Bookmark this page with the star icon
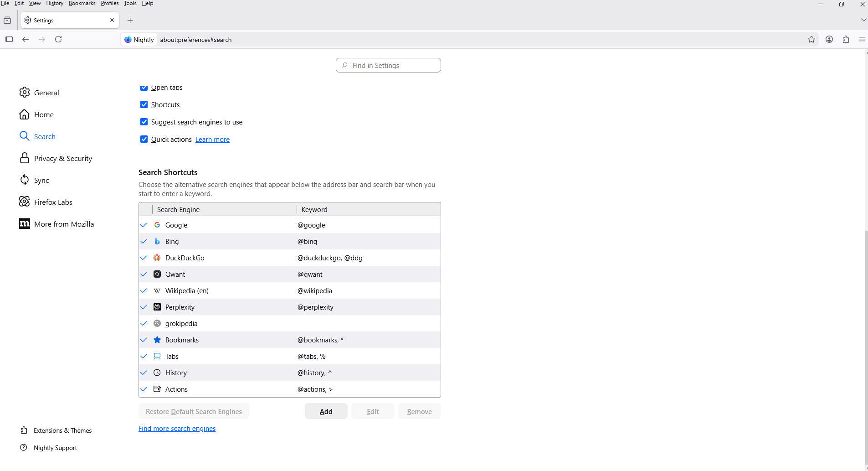 (x=812, y=40)
